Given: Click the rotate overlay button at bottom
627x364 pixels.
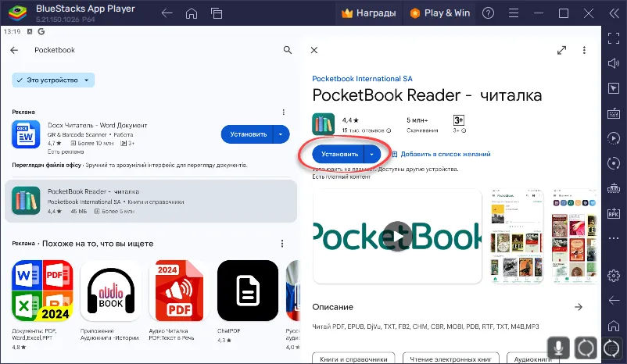Looking at the screenshot, I should coord(586,348).
